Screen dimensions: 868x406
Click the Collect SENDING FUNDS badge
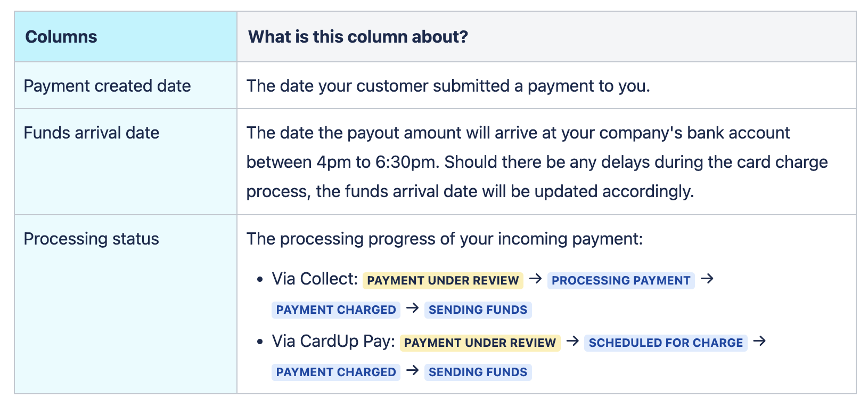click(x=478, y=310)
